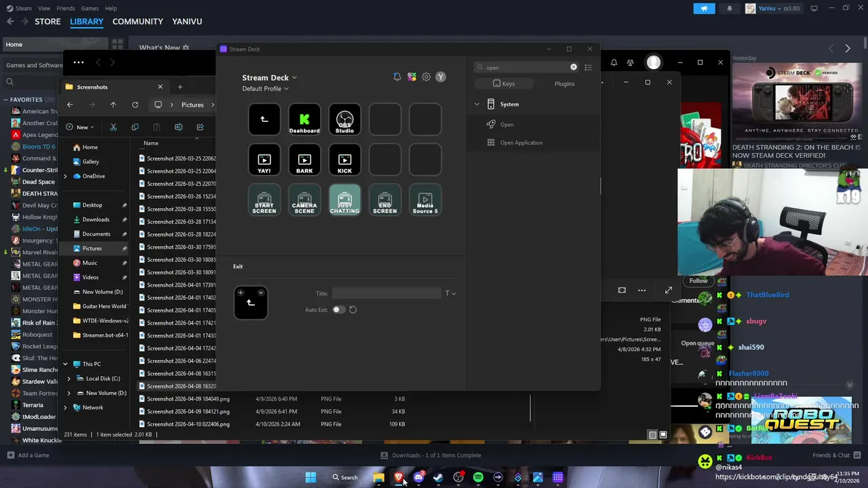Viewport: 868px width, 488px height.
Task: Open the New dropdown in File Explorer
Action: click(80, 127)
